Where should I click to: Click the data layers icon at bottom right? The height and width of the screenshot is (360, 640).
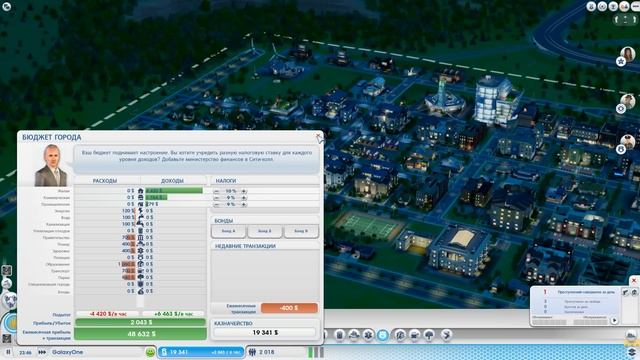[x=632, y=351]
